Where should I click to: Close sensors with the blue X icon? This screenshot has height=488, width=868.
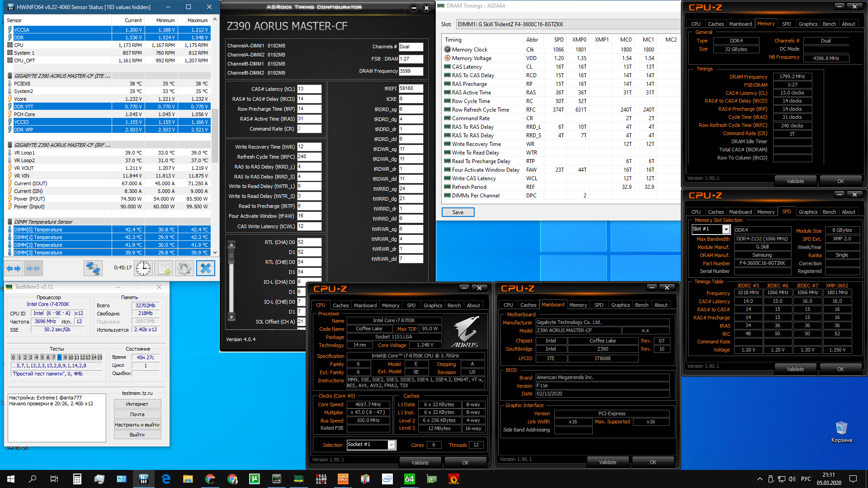tap(205, 268)
